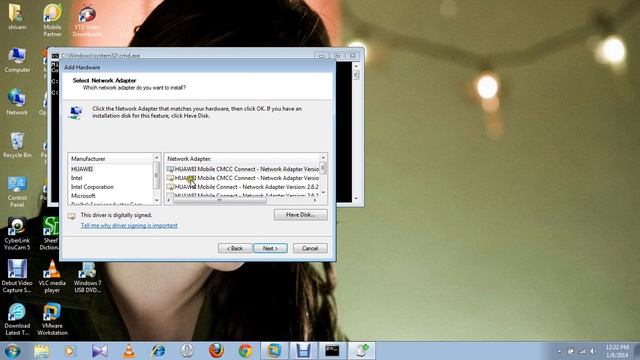Open the volume control in the tray

(x=593, y=351)
